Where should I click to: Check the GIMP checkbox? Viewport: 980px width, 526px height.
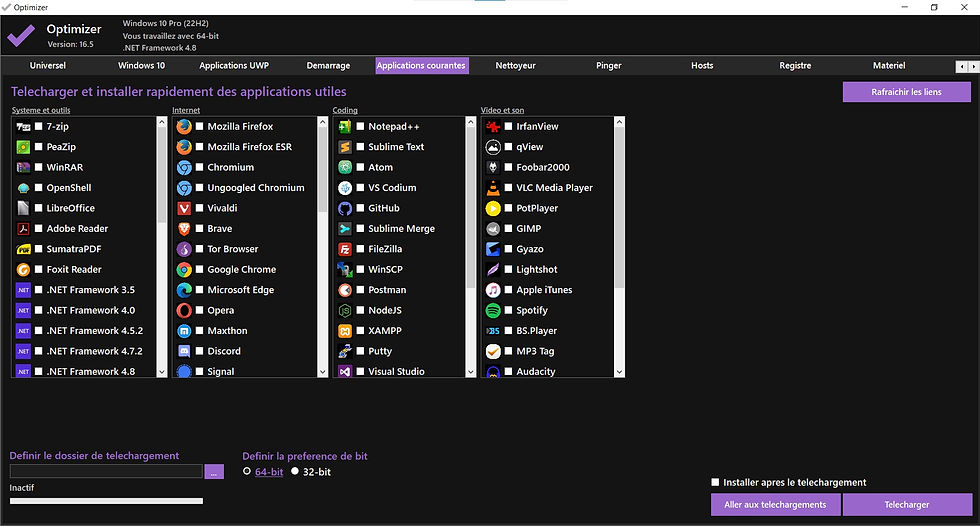click(508, 229)
